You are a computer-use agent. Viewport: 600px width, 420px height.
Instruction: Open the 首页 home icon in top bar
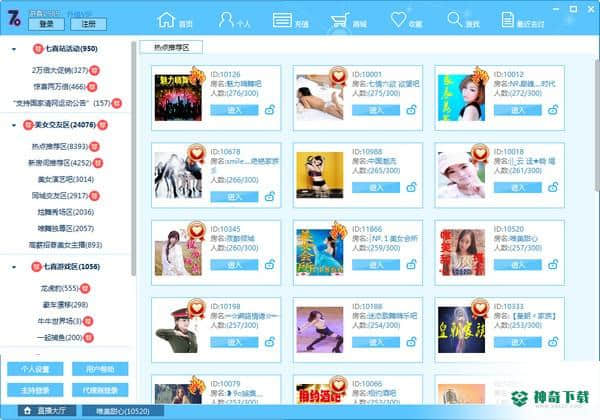(166, 20)
